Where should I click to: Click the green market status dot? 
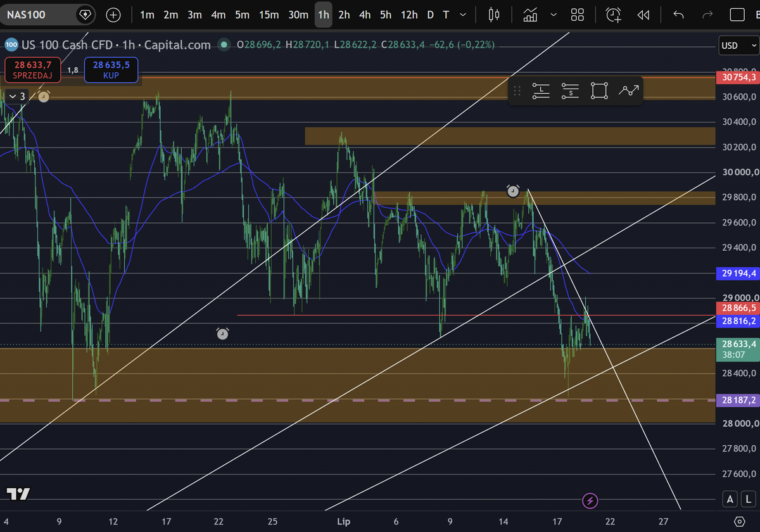pos(223,44)
